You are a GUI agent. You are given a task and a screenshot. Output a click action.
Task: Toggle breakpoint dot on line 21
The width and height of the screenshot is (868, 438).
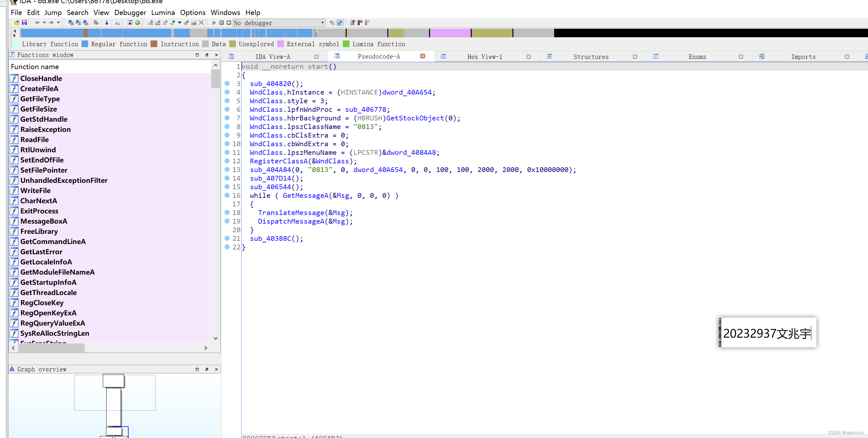pyautogui.click(x=227, y=238)
